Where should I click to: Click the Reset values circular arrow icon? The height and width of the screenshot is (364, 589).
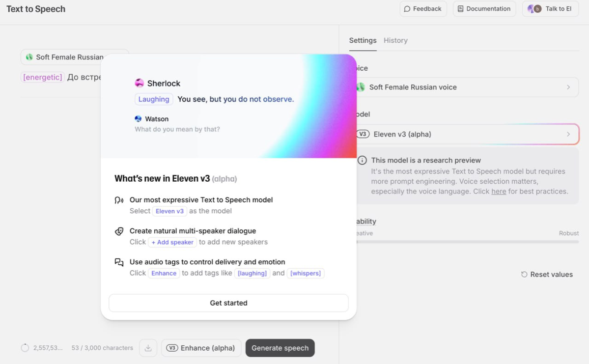tap(524, 275)
